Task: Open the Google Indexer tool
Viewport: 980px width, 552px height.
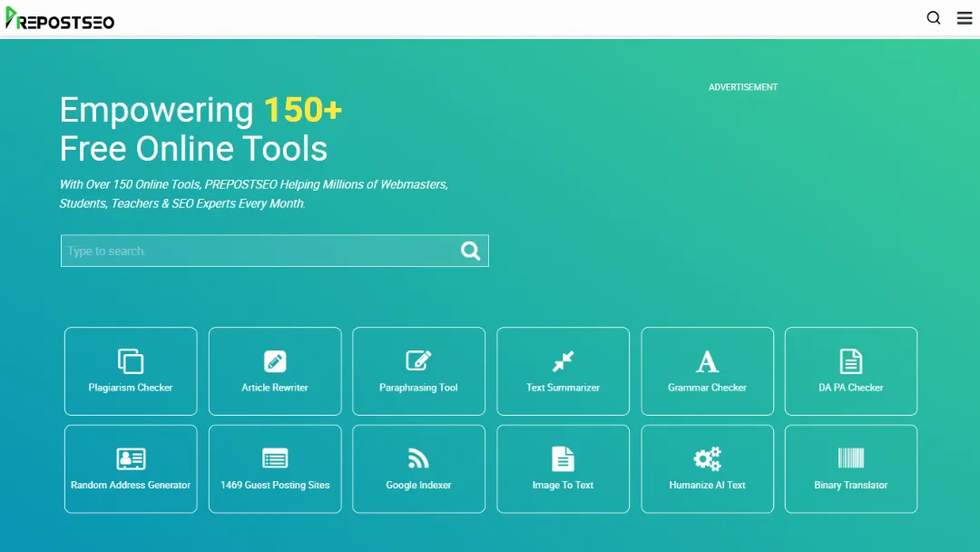Action: [x=418, y=458]
